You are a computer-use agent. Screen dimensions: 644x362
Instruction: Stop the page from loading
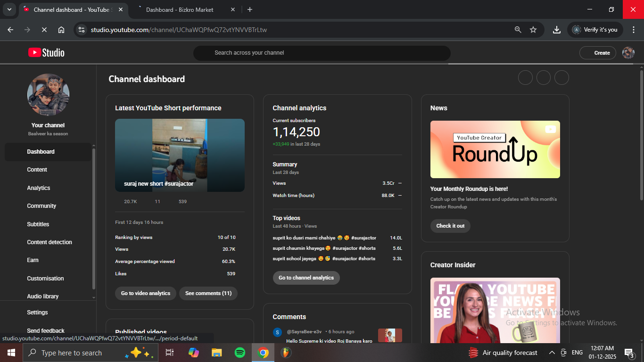point(44,30)
